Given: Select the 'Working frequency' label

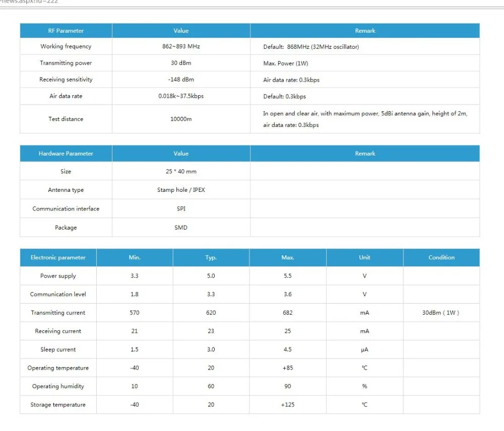Looking at the screenshot, I should (66, 46).
